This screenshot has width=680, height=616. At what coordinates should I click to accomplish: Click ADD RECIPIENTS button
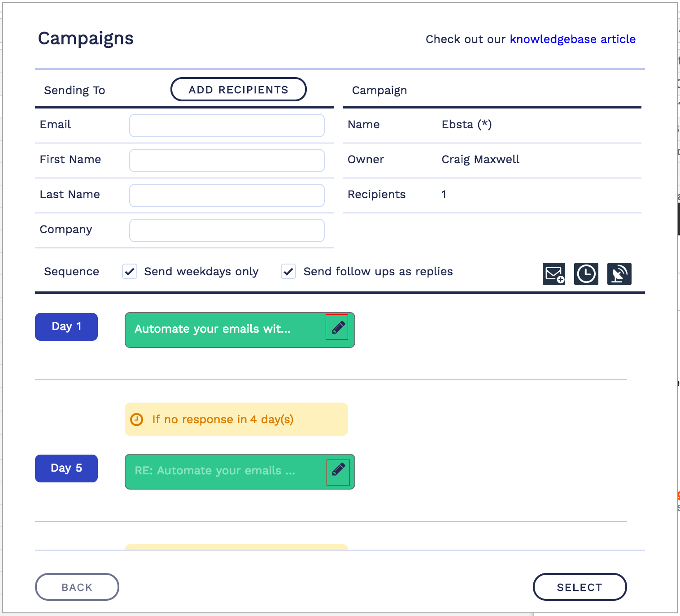click(238, 90)
